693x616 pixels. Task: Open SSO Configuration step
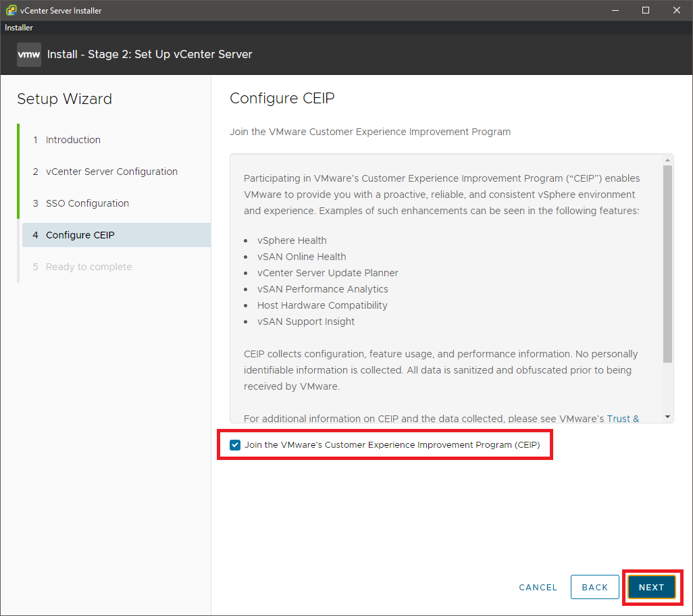tap(87, 203)
